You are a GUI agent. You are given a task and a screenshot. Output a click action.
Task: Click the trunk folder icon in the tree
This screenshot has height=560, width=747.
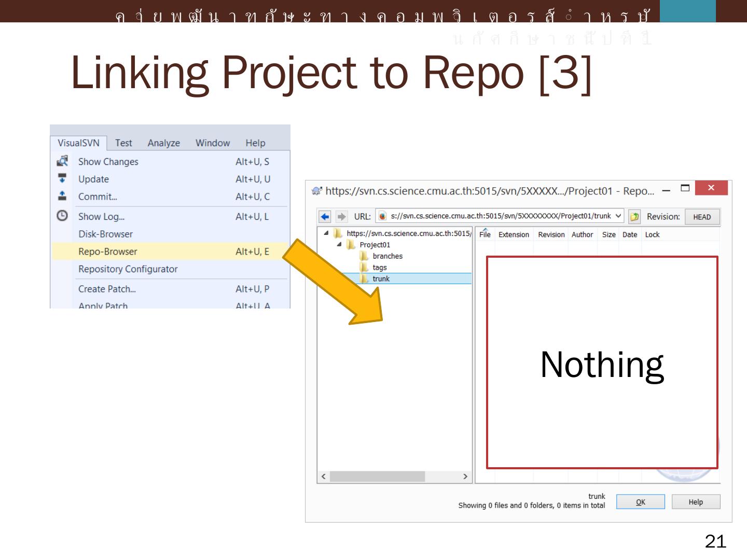[x=364, y=279]
